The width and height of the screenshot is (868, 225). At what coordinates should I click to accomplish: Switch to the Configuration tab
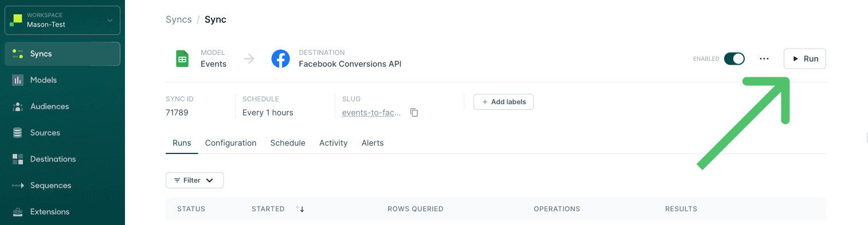[x=230, y=143]
